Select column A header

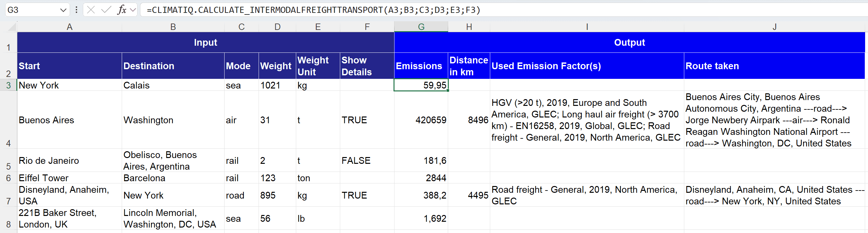[69, 27]
